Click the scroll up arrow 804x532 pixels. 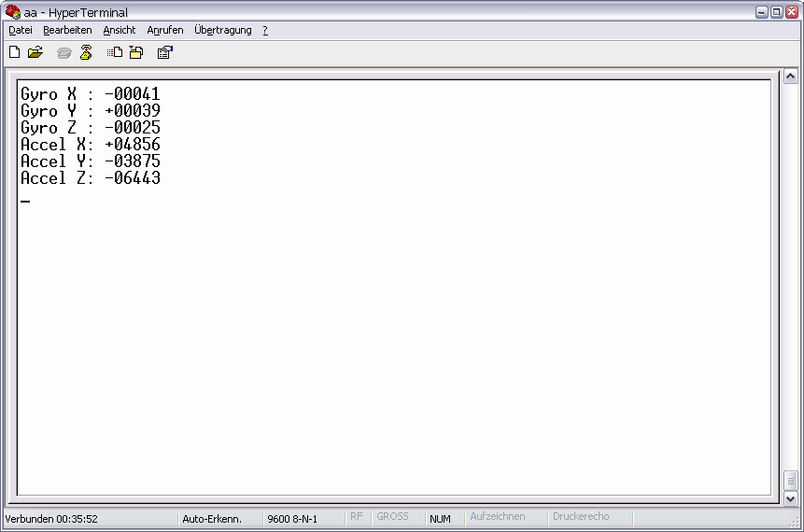pos(790,77)
